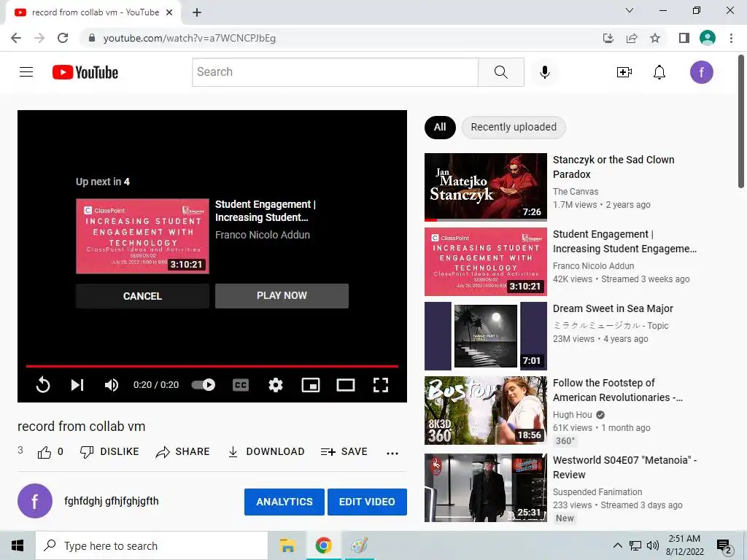The height and width of the screenshot is (560, 747).
Task: Open Windows Start menu
Action: pos(18,545)
